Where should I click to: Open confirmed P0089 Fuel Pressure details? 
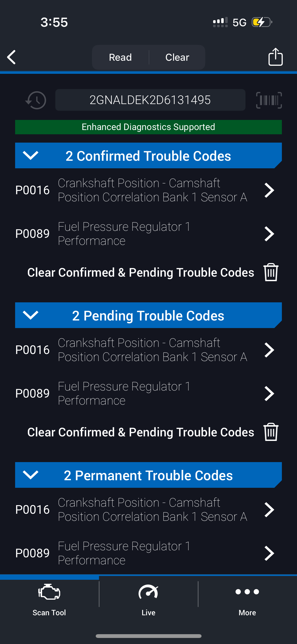click(x=269, y=234)
